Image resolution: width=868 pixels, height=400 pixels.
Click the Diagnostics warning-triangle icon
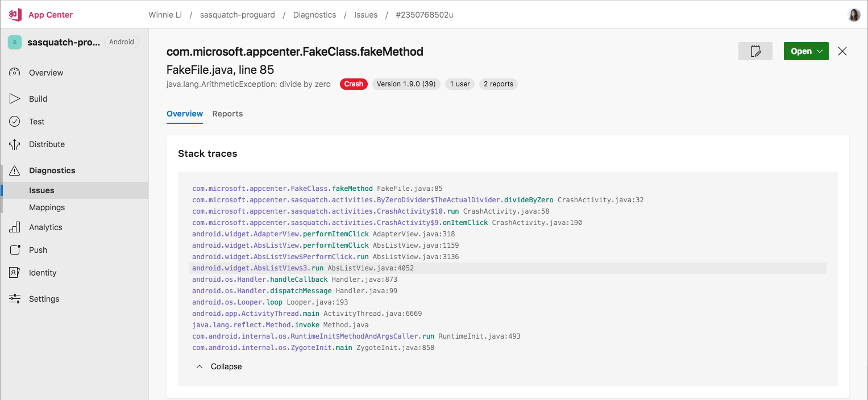14,170
